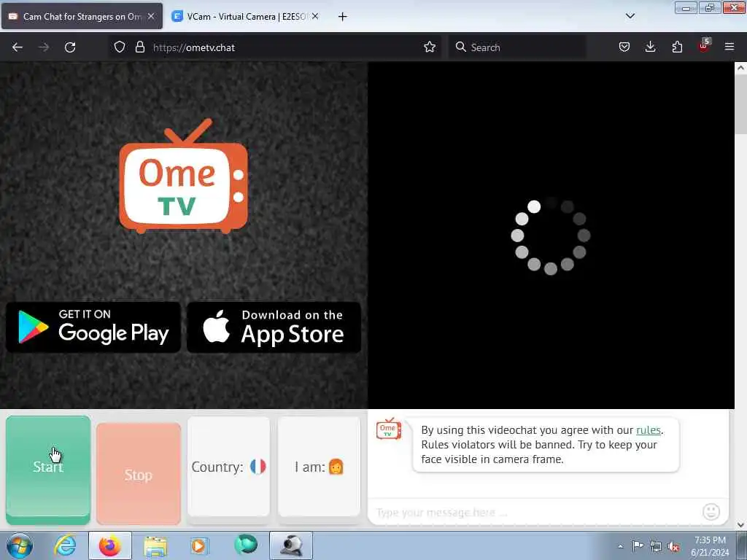The height and width of the screenshot is (560, 747).
Task: Open a new tab with the plus button
Action: coord(343,17)
